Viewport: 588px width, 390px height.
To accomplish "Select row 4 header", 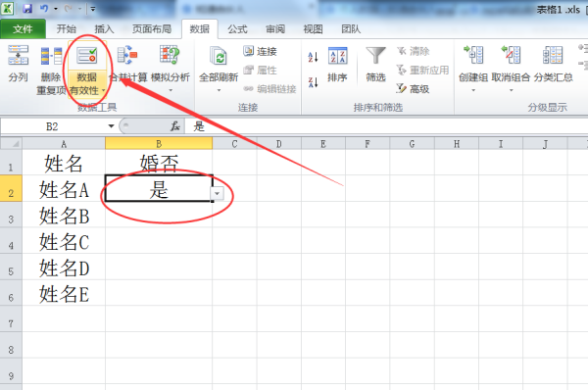I will 11,241.
